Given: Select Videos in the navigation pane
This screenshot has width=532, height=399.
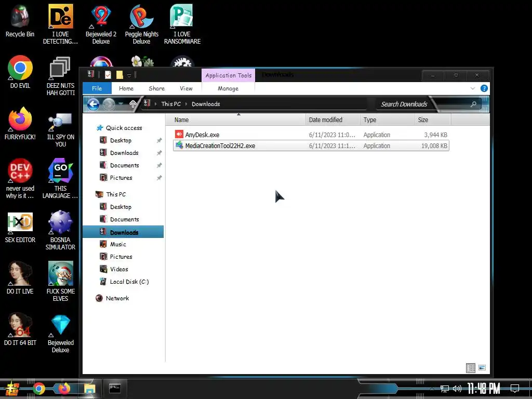Looking at the screenshot, I should (119, 269).
